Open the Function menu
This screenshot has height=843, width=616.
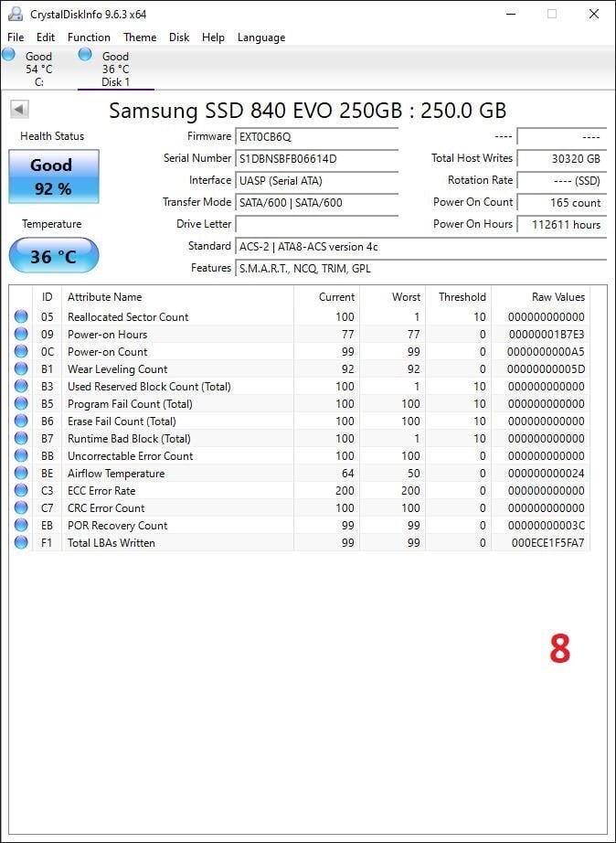click(x=89, y=37)
